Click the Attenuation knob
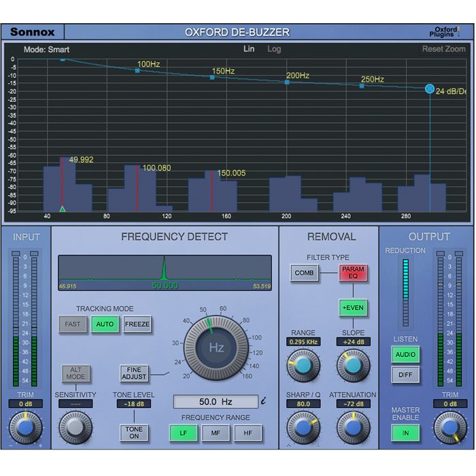The height and width of the screenshot is (476, 476). click(x=352, y=427)
